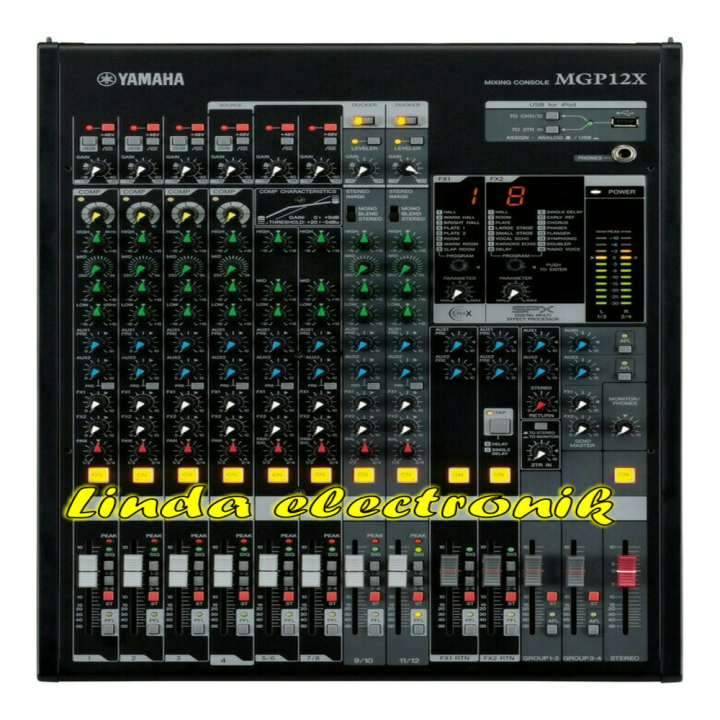Click the channel 4 PAN knob
This screenshot has height=720, width=720.
[x=233, y=447]
